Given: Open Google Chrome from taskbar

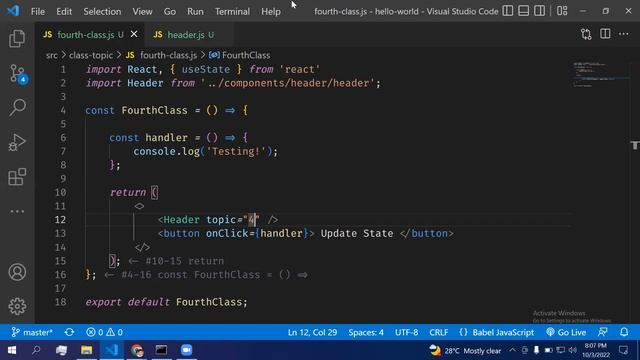Looking at the screenshot, I should click(x=137, y=350).
